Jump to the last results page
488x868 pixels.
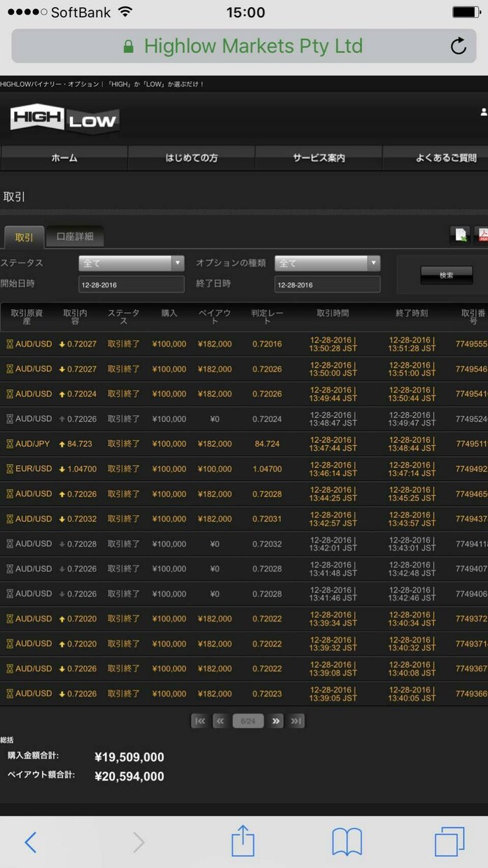pos(296,721)
